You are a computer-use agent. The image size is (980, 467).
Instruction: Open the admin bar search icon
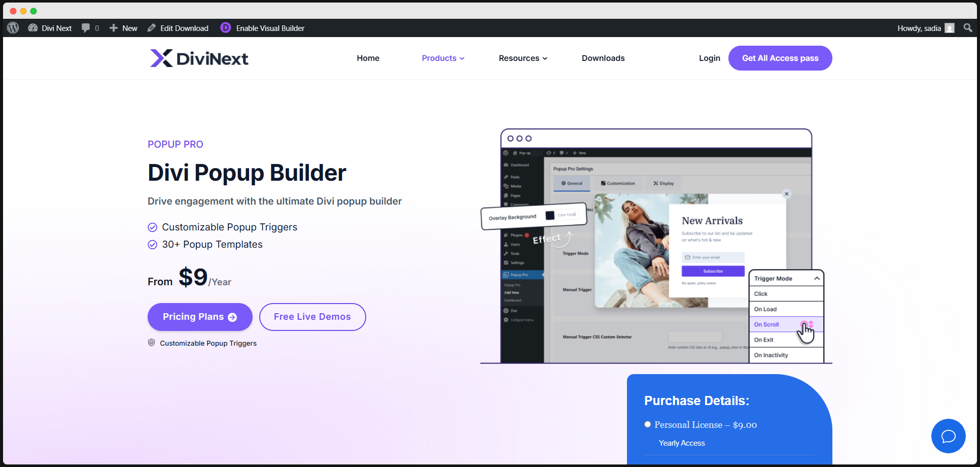point(968,28)
